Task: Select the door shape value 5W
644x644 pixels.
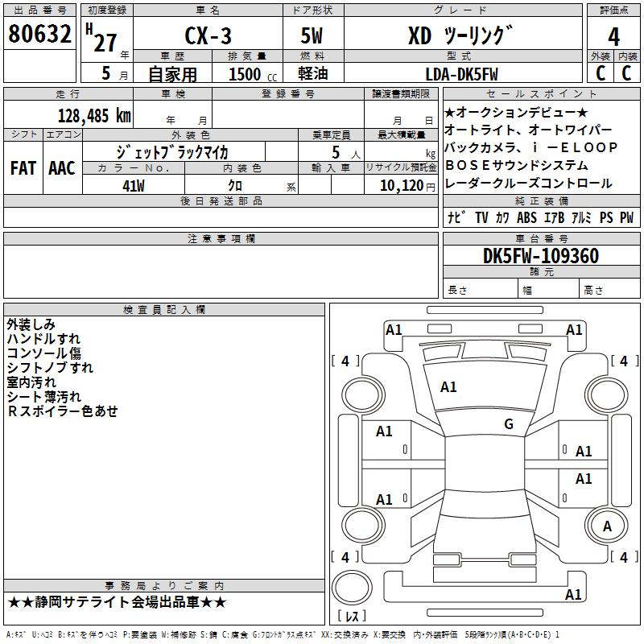Action: point(312,35)
